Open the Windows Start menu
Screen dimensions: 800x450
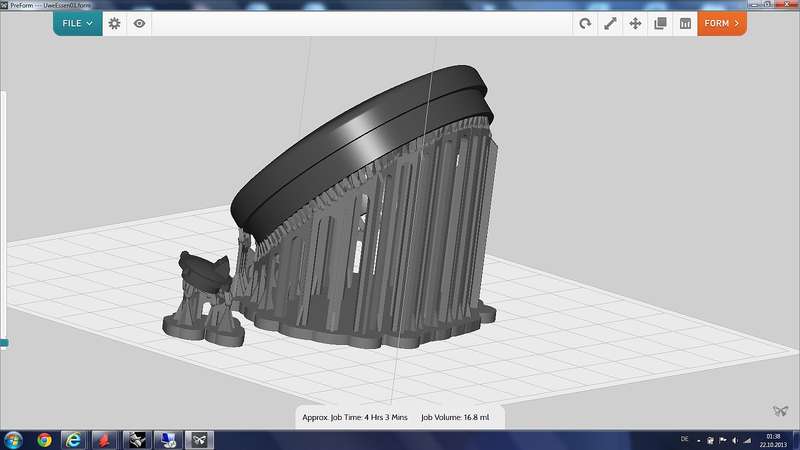pos(13,440)
